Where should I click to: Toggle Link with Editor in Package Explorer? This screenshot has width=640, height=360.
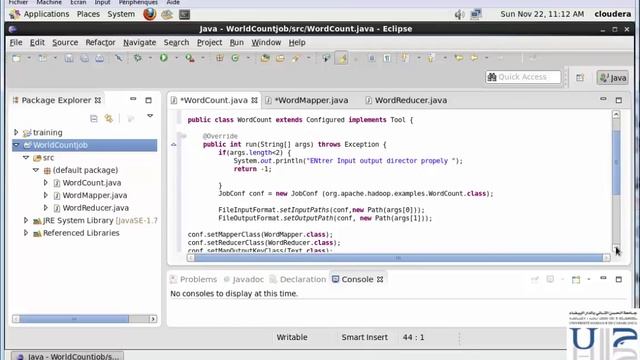click(x=109, y=118)
